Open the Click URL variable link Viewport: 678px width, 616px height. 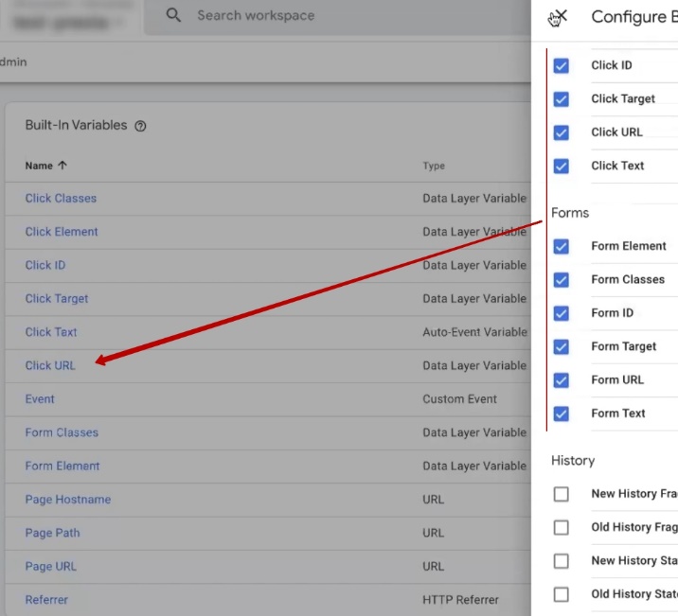50,365
